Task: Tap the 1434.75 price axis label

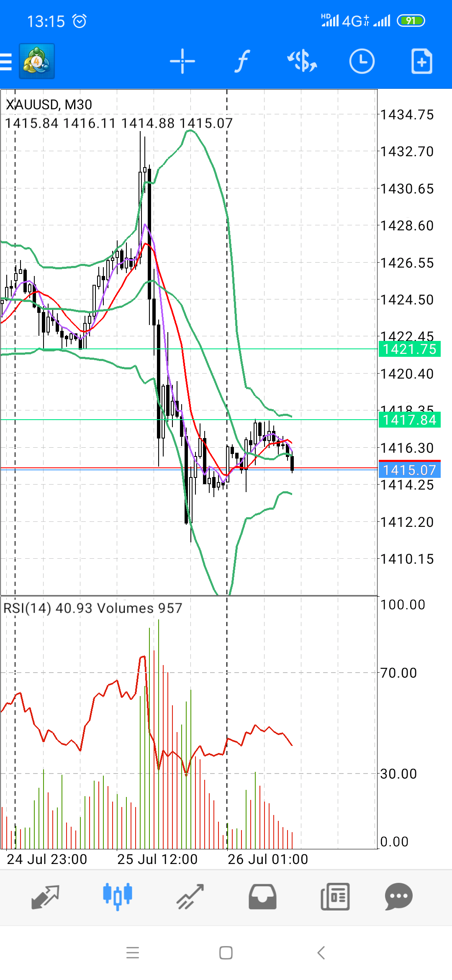Action: (407, 115)
